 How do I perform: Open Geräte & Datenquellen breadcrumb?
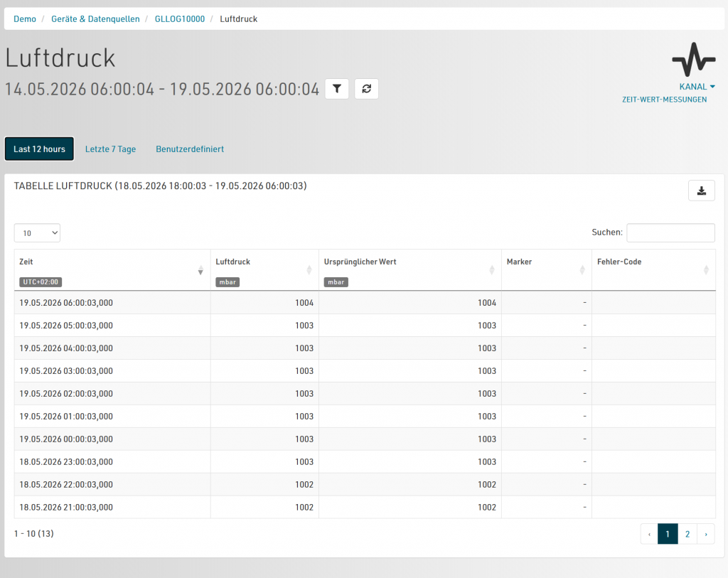(95, 19)
